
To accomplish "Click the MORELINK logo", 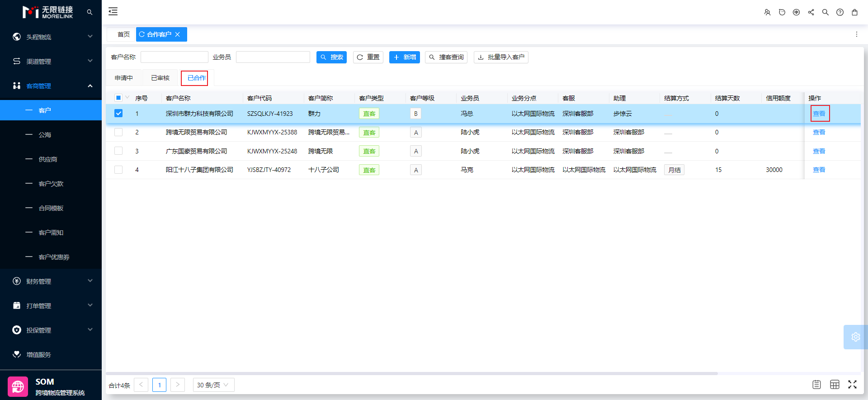I will point(48,12).
